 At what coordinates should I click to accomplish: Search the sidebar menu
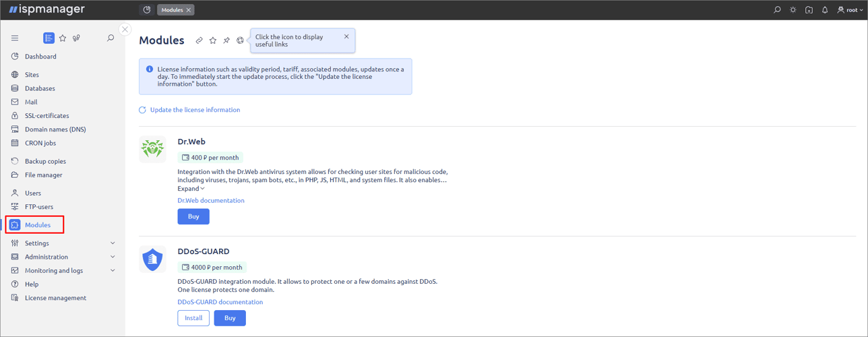111,38
